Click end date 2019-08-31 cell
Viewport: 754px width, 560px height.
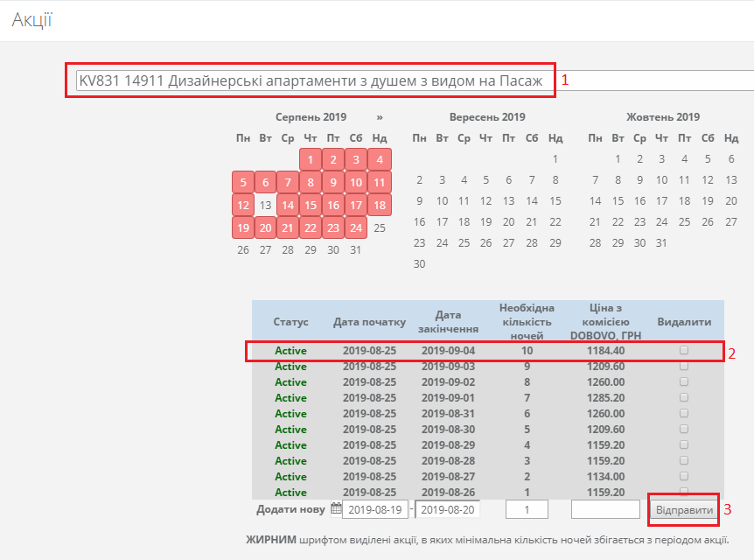[448, 414]
